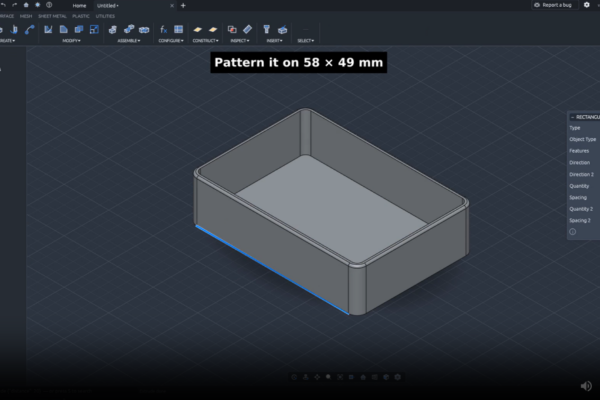The width and height of the screenshot is (600, 400).
Task: Click the Measure ruler icon in Inspect
Action: pyautogui.click(x=248, y=29)
